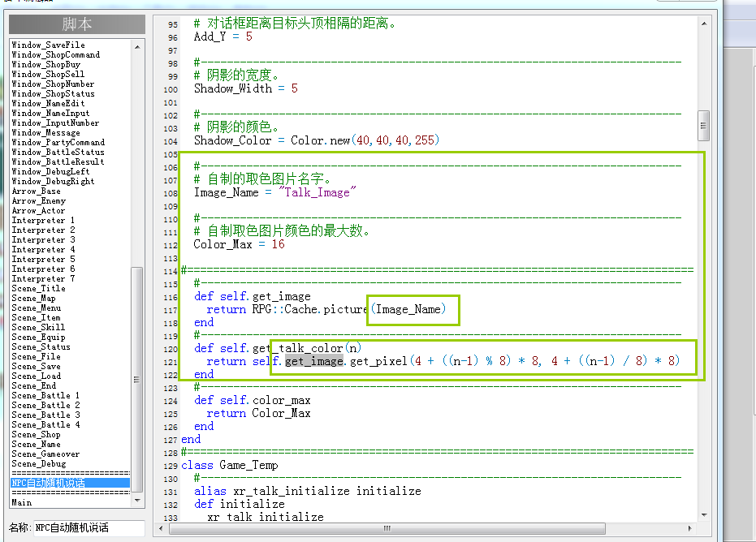The height and width of the screenshot is (542, 756).
Task: Click script list scroll up arrow
Action: (x=137, y=47)
